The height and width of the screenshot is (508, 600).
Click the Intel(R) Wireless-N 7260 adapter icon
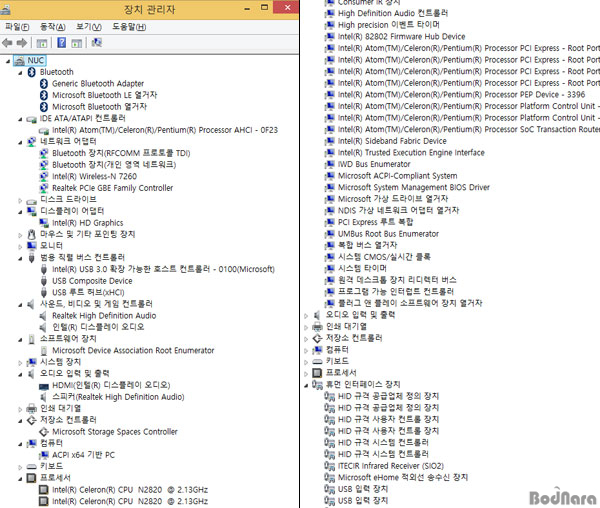click(x=44, y=176)
